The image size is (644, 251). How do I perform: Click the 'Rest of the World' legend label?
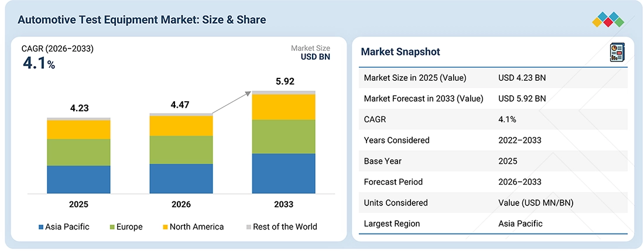pyautogui.click(x=285, y=227)
